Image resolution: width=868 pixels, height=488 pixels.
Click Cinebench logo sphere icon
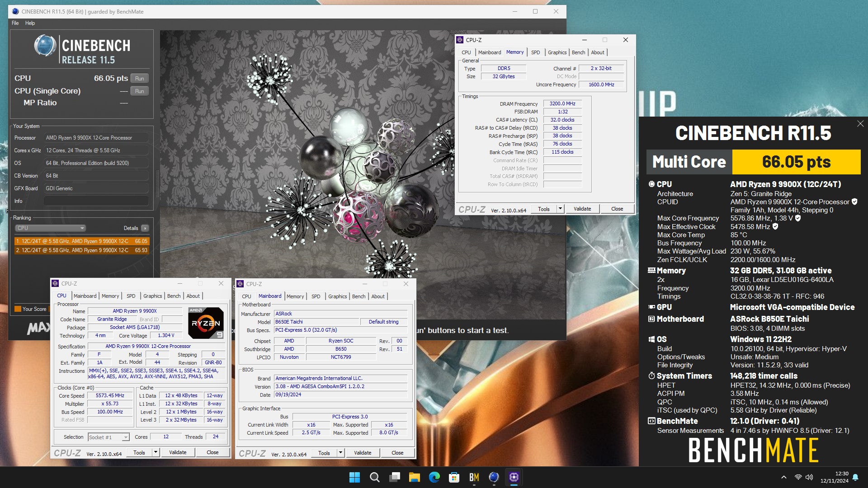[x=45, y=46]
